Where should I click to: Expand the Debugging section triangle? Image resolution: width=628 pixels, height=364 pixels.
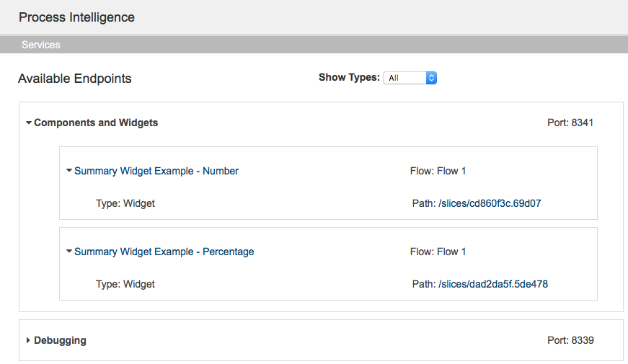tap(28, 340)
